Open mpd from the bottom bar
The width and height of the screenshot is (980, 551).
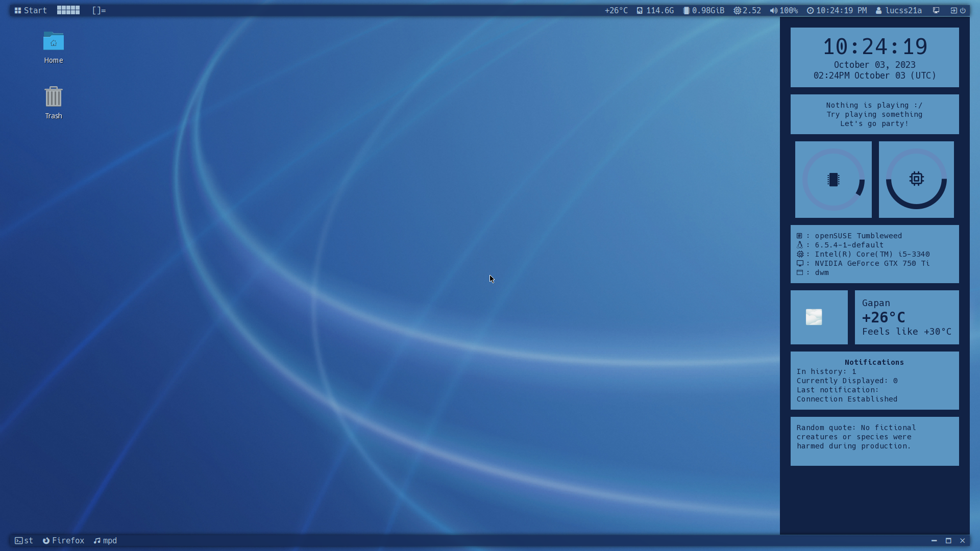click(x=105, y=541)
